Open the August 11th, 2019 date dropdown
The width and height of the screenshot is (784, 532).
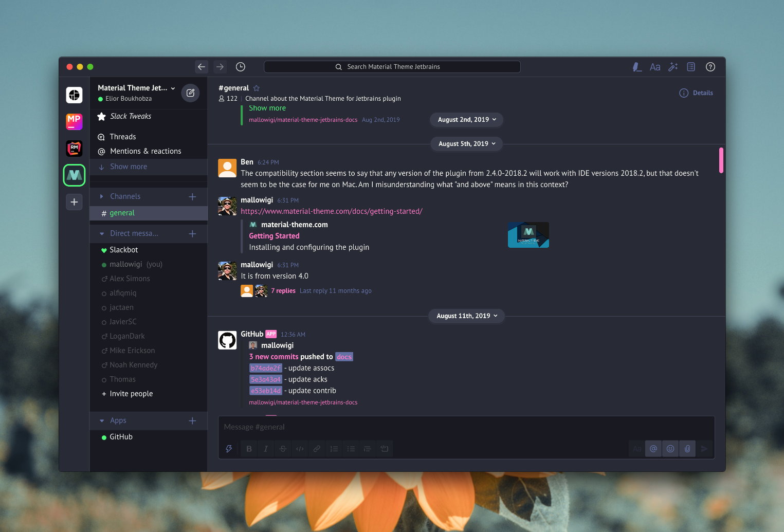[467, 316]
